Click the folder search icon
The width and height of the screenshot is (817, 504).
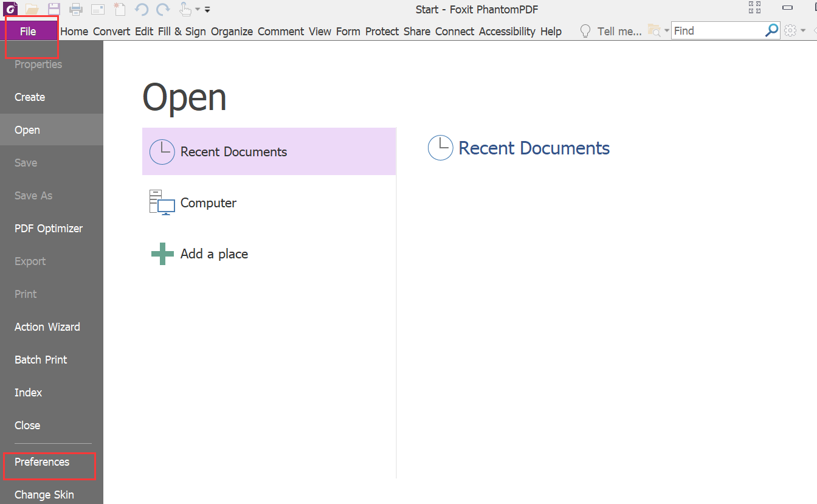click(654, 30)
